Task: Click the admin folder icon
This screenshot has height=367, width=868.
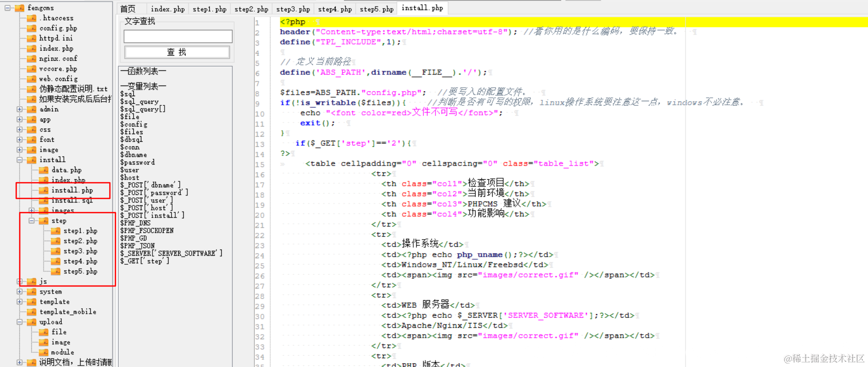Action: click(x=32, y=109)
